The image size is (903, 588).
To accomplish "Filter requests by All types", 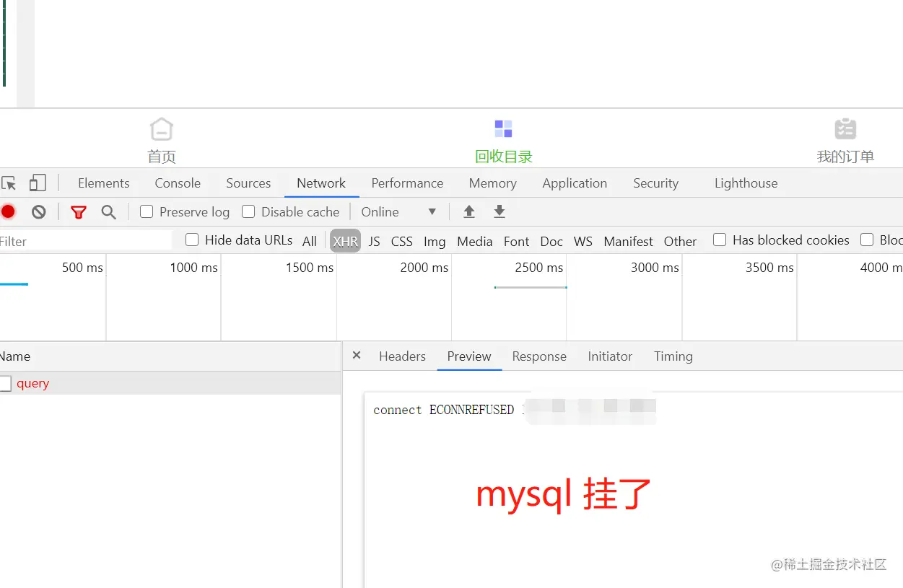I will coord(310,242).
